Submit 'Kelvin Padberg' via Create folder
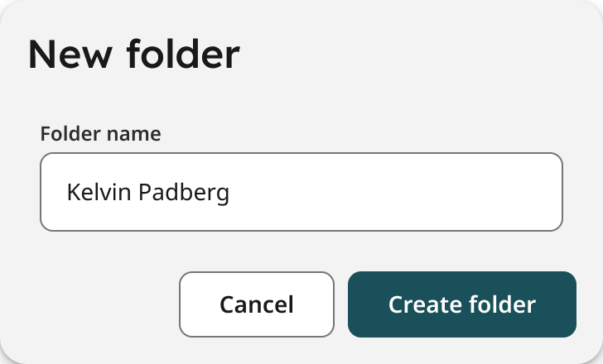The width and height of the screenshot is (603, 364). click(x=462, y=304)
